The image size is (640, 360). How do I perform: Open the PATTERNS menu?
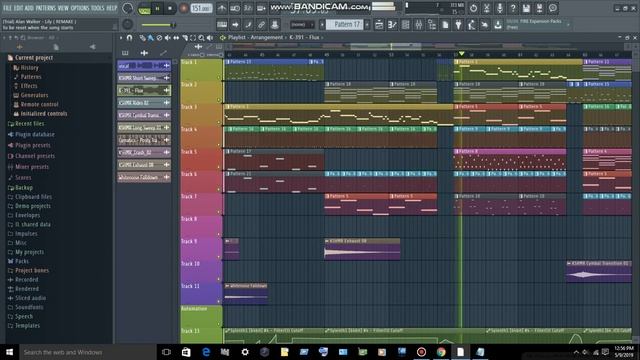click(x=45, y=8)
